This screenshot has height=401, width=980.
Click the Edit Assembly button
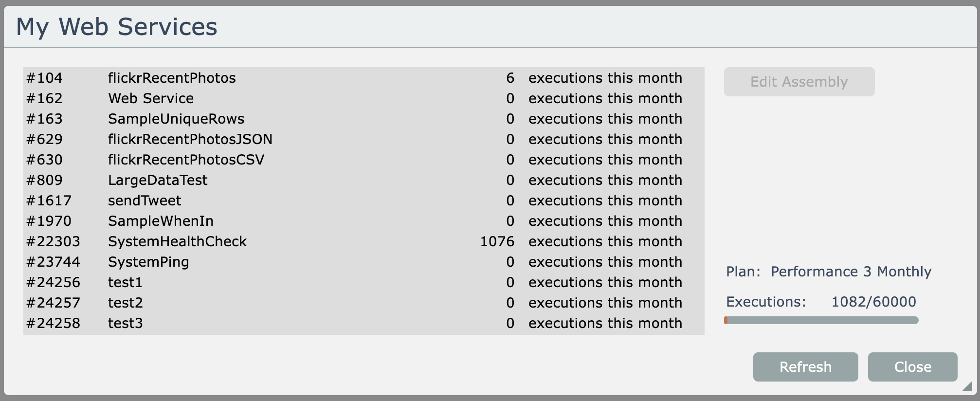[x=799, y=82]
